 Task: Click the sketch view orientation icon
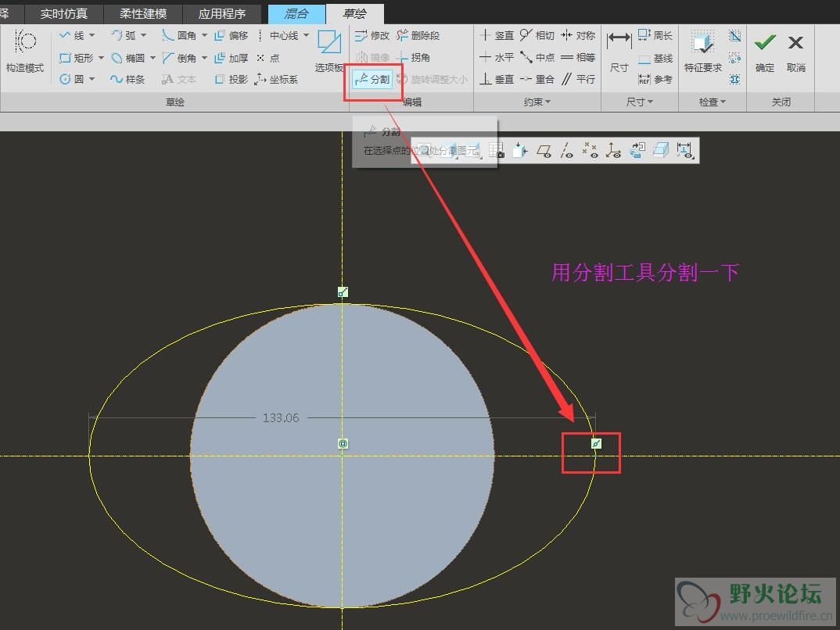pyautogui.click(x=637, y=151)
